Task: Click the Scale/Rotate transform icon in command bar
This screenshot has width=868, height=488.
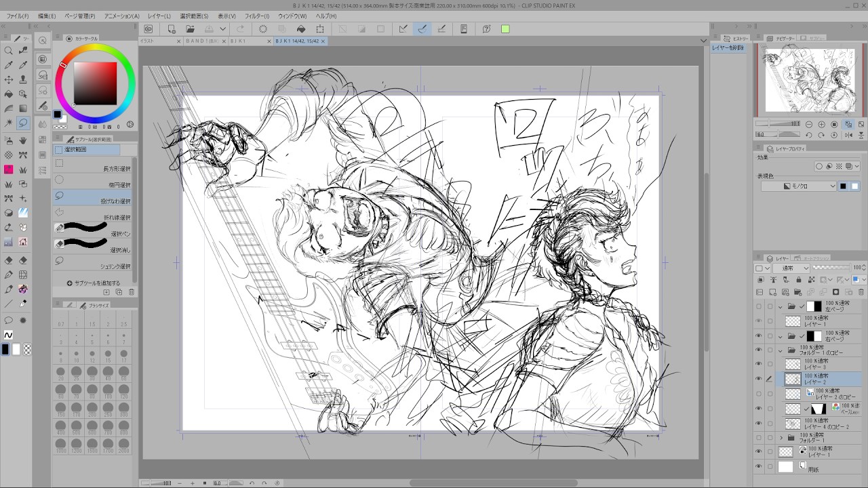Action: tap(320, 29)
